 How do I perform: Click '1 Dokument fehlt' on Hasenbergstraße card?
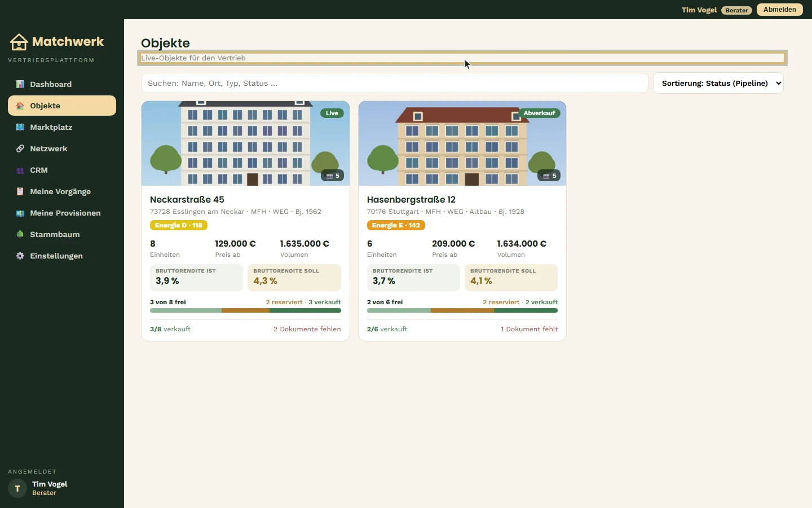click(x=529, y=329)
